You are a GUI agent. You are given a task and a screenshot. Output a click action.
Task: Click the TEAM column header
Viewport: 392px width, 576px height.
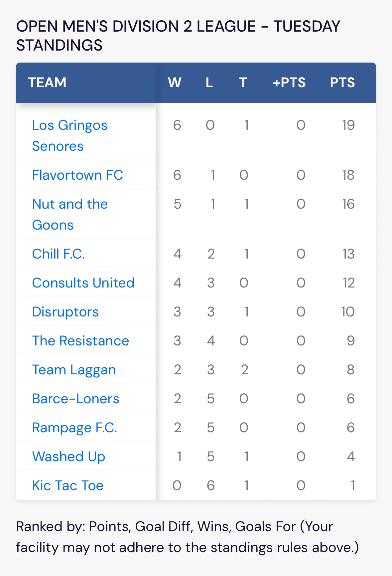coord(47,83)
